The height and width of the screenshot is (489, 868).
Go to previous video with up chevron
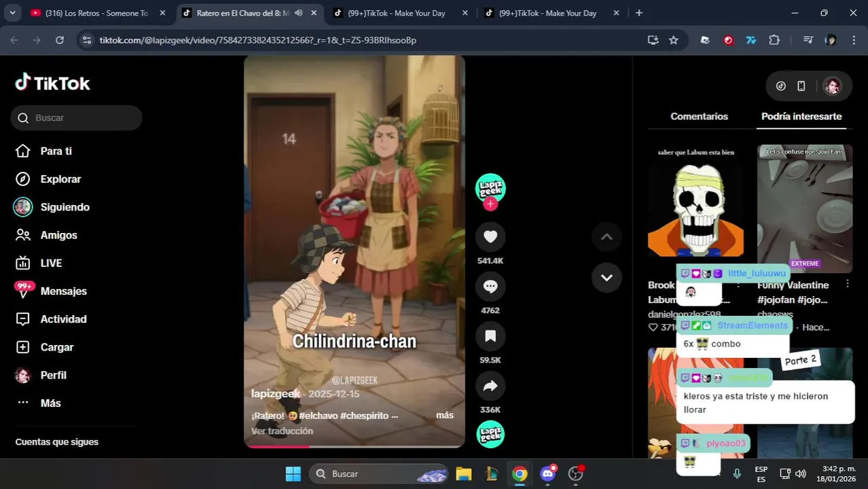pyautogui.click(x=607, y=237)
